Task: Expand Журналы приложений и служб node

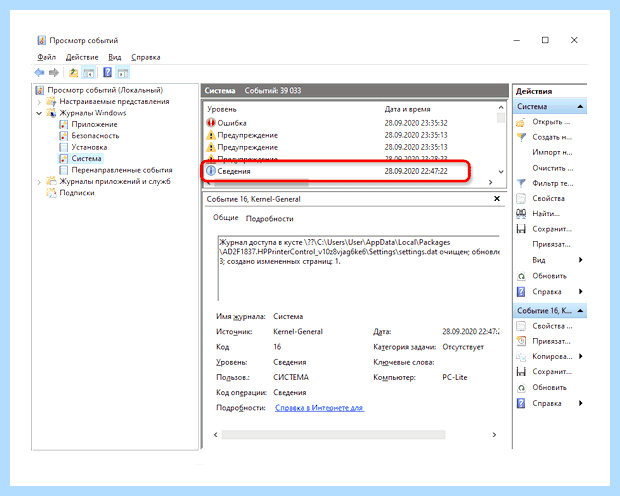Action: (39, 182)
